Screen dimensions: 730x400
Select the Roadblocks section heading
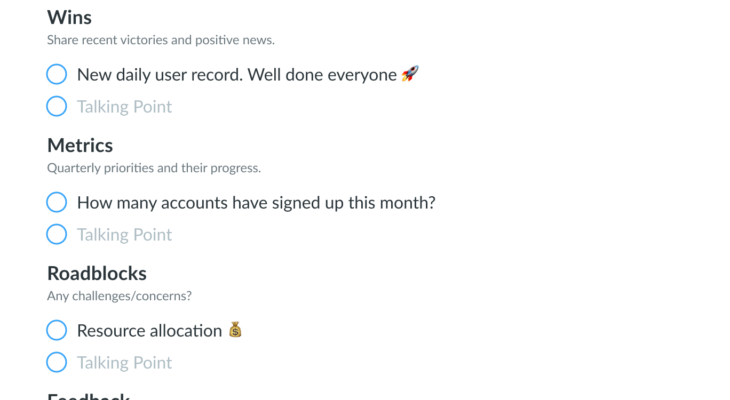(97, 273)
